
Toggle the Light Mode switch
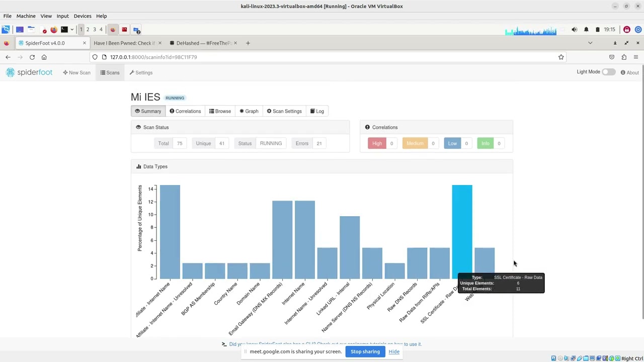pos(608,72)
